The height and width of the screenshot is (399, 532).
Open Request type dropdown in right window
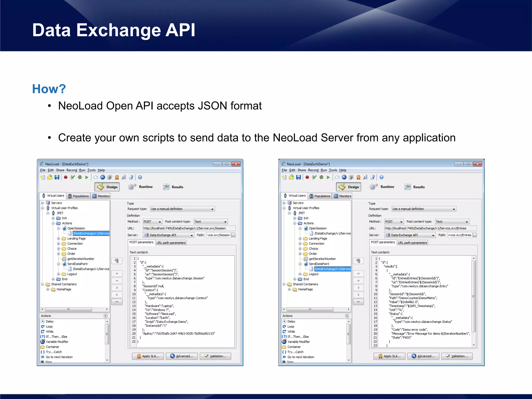[x=424, y=209]
